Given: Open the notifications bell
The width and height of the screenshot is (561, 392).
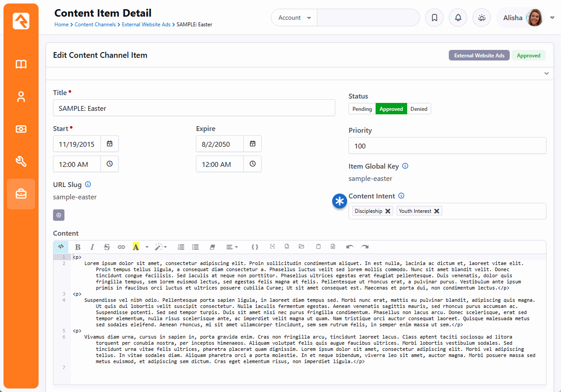Looking at the screenshot, I should [458, 18].
